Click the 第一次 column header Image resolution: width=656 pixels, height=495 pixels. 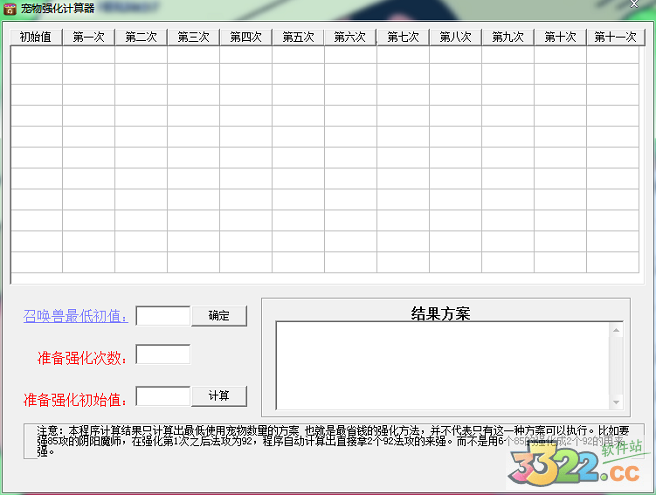coord(88,37)
